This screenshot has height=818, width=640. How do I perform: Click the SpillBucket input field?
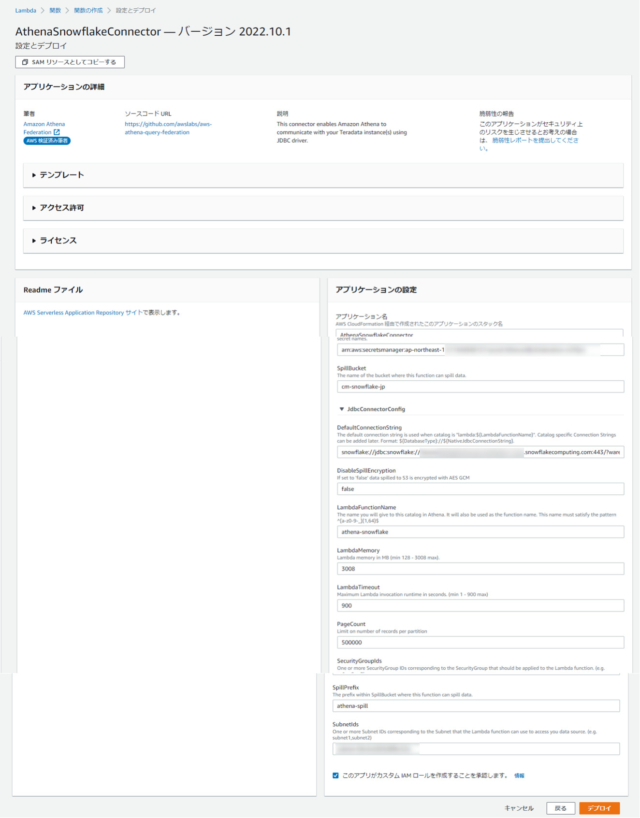[480, 387]
